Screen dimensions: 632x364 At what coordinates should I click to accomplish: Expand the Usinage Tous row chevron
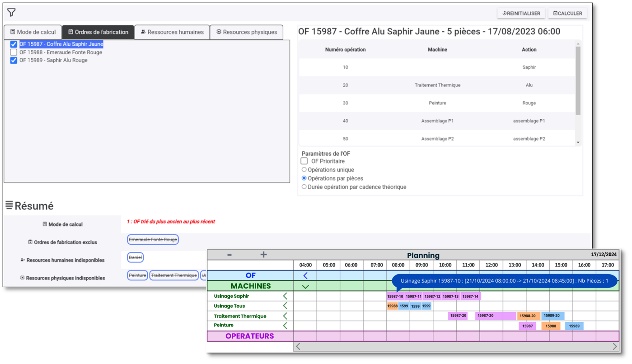[x=285, y=306]
